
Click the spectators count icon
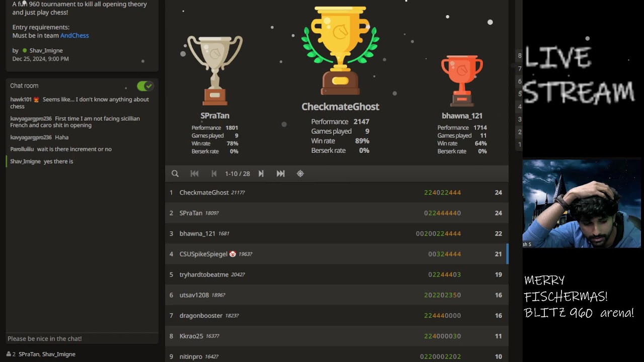9,354
